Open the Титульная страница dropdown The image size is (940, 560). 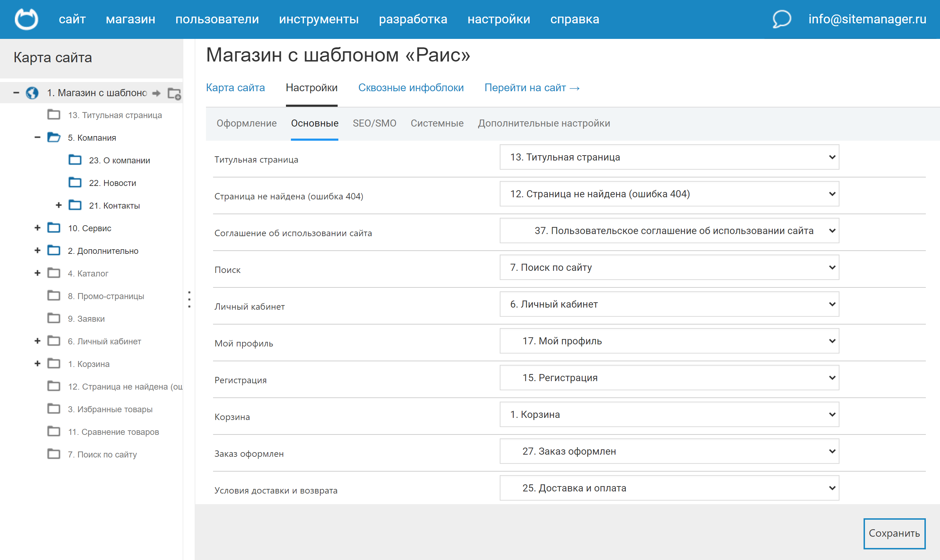click(669, 157)
